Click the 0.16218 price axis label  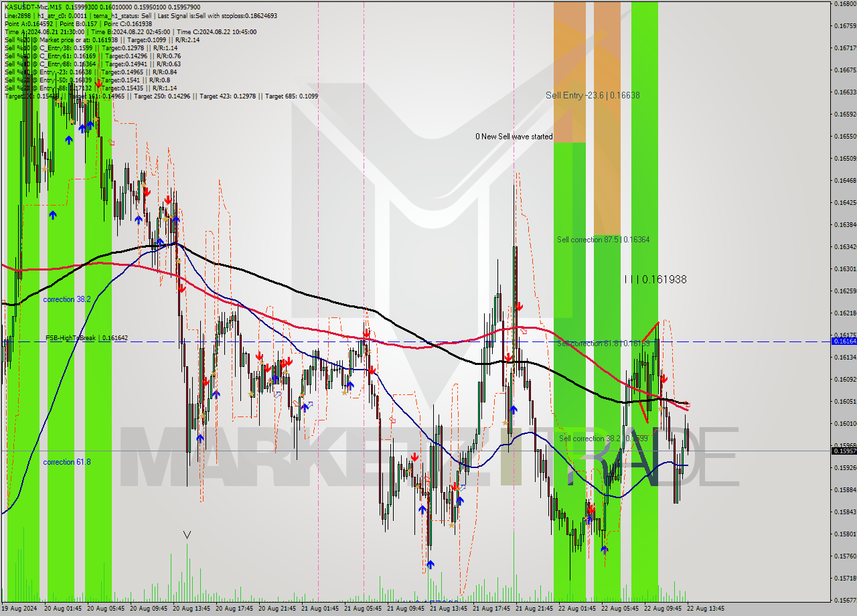pyautogui.click(x=844, y=313)
